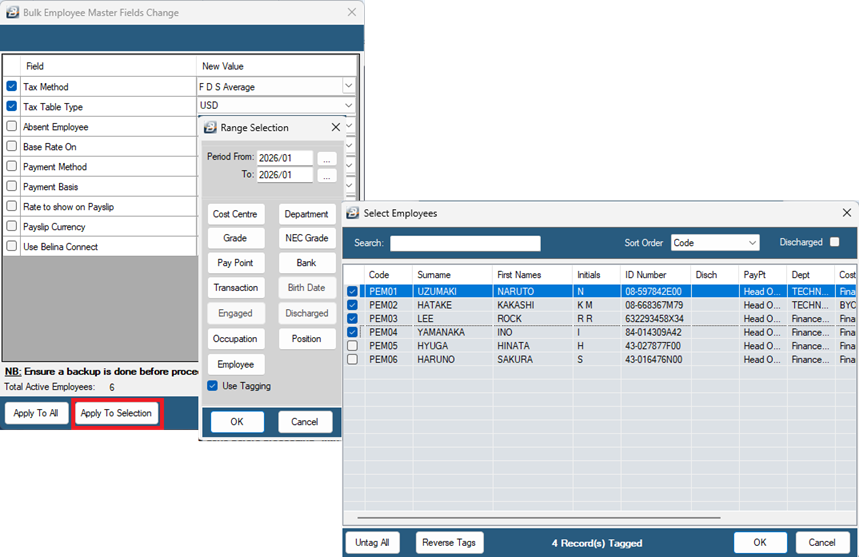859x557 pixels.
Task: Enable the Payment Method field checkbox
Action: (12, 166)
